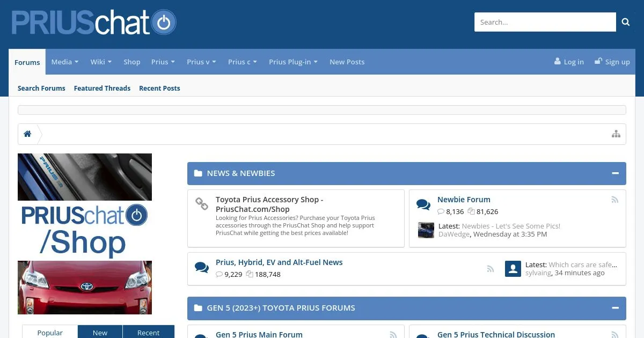
Task: Click the sylvaing username link
Action: pyautogui.click(x=538, y=273)
